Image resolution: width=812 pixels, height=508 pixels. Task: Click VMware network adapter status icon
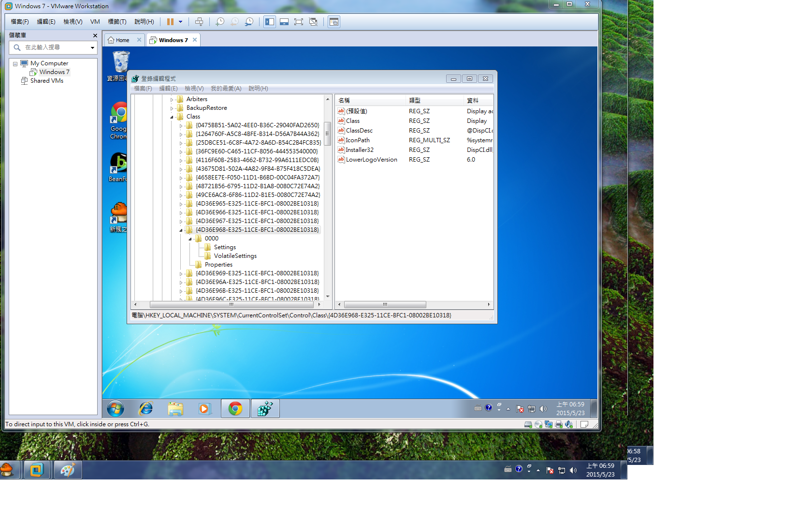click(x=549, y=424)
